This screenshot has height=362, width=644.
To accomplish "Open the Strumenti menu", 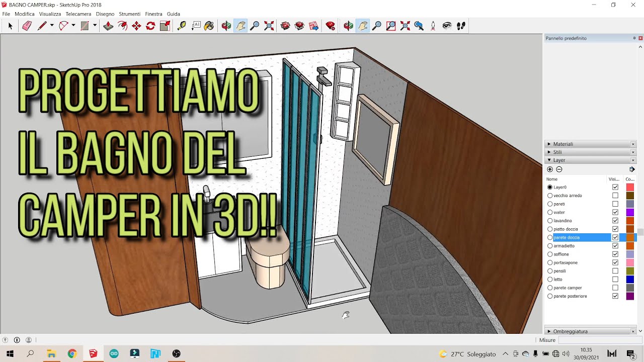I will (x=129, y=14).
